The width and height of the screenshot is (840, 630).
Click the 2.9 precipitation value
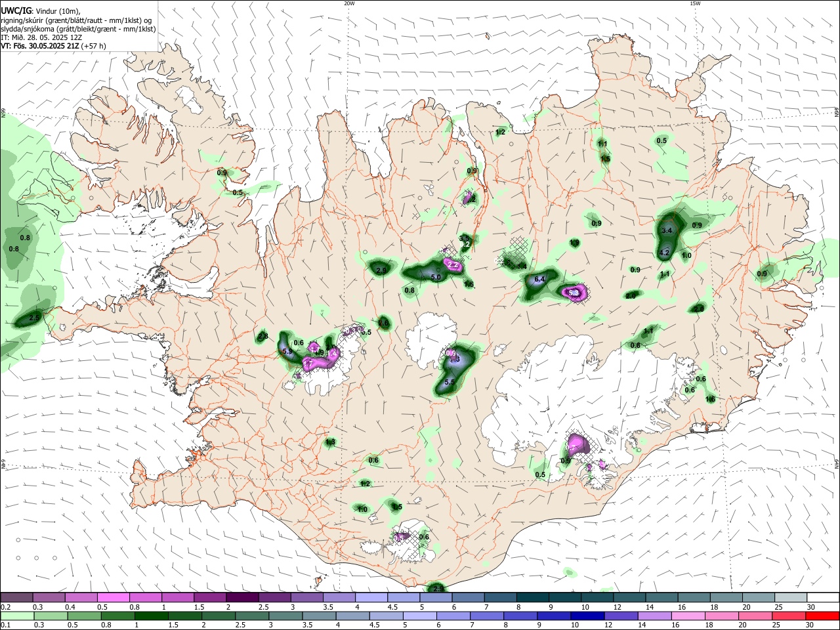click(382, 270)
